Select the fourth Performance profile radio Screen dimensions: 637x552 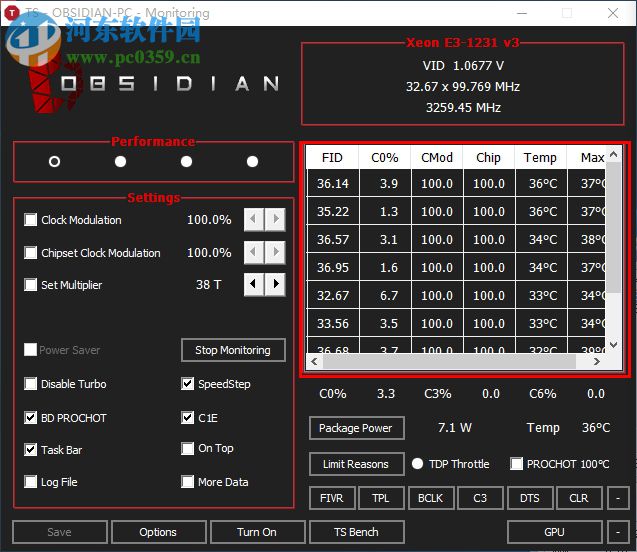pos(252,162)
